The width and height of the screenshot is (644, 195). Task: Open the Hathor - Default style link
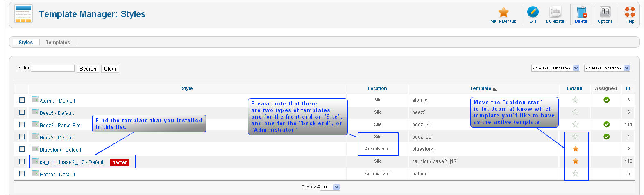point(57,175)
